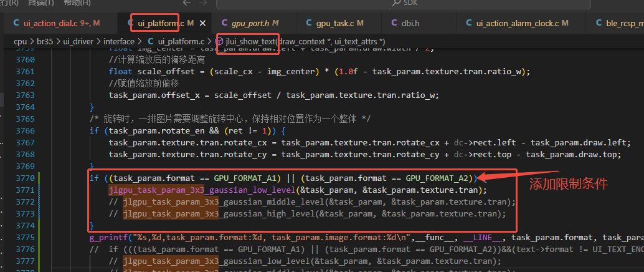
Task: Click line number 3775 in the gutter
Action: point(25,238)
